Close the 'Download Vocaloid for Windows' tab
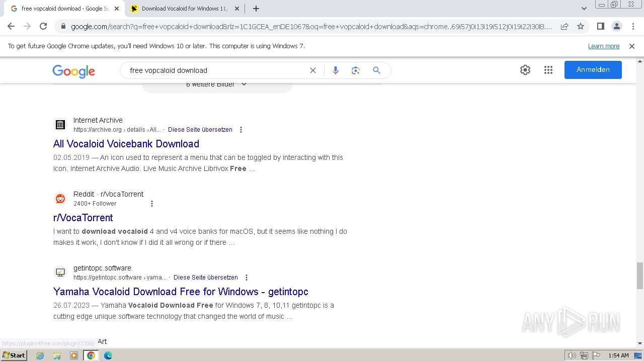This screenshot has height=362, width=644. click(x=237, y=9)
